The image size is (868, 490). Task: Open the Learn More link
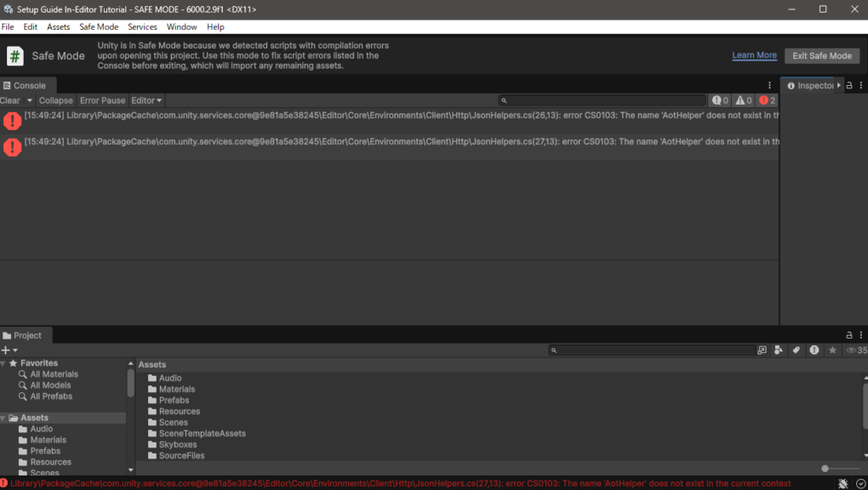754,55
